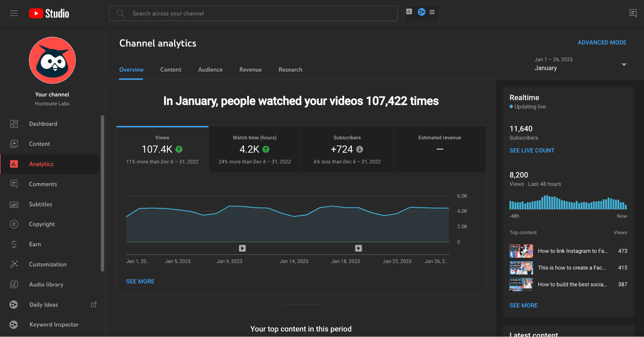Open Keyword Inspector from the sidebar
This screenshot has width=644, height=337.
[x=54, y=324]
